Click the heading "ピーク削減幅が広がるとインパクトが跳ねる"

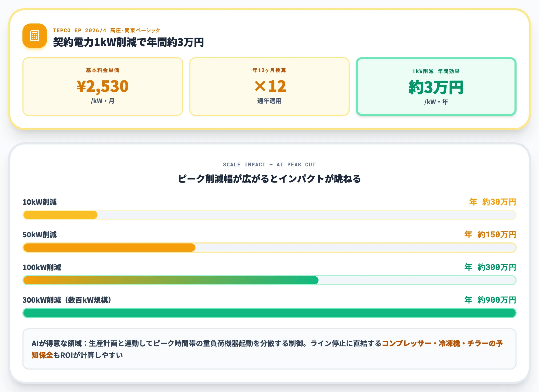[269, 179]
